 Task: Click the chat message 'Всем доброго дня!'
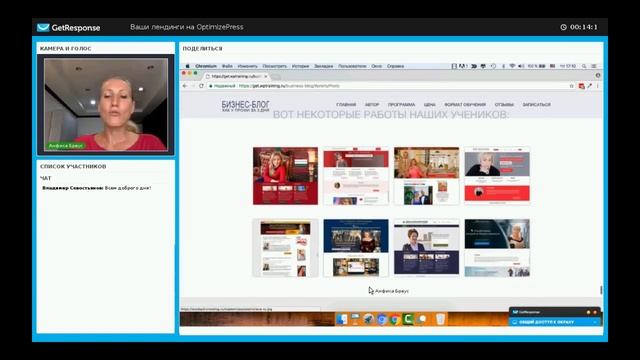tap(128, 188)
